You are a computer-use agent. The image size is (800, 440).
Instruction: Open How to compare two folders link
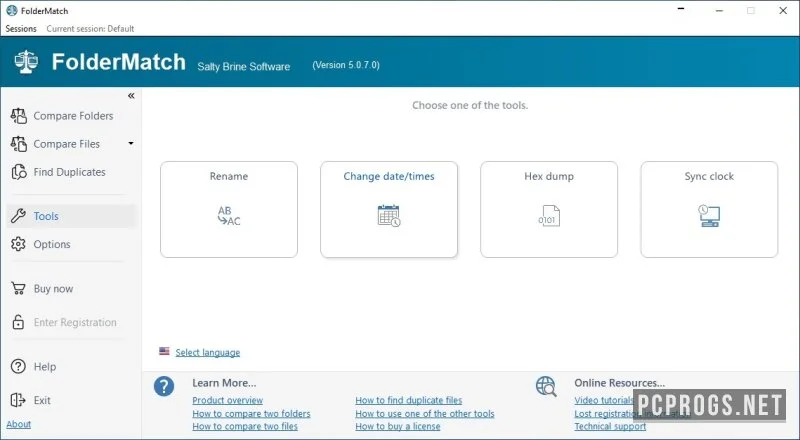pyautogui.click(x=251, y=413)
